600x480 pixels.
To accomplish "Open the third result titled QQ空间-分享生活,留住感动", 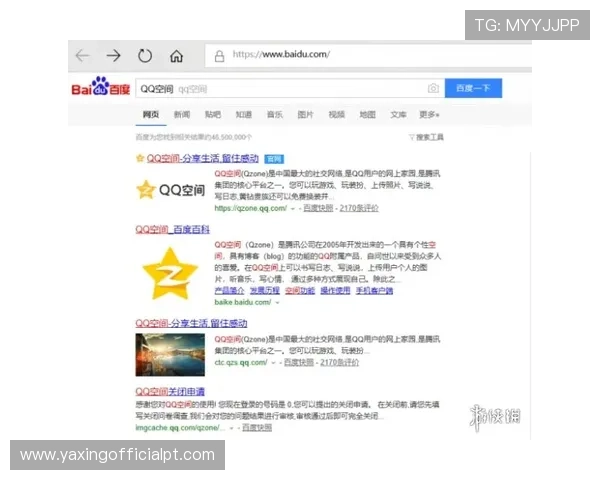I will tap(191, 323).
